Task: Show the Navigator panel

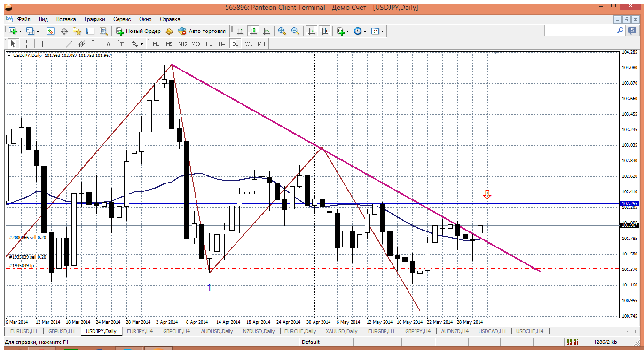Action: pyautogui.click(x=77, y=31)
